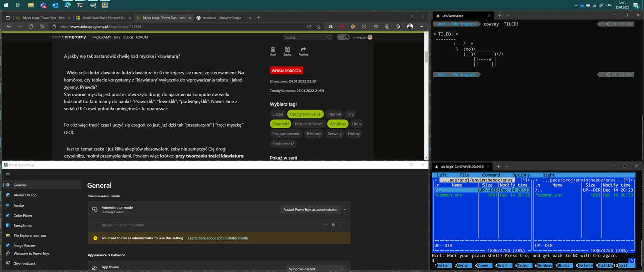Open the Edge profile avatar
Image resolution: width=644 pixels, height=272 pixels.
tap(410, 26)
